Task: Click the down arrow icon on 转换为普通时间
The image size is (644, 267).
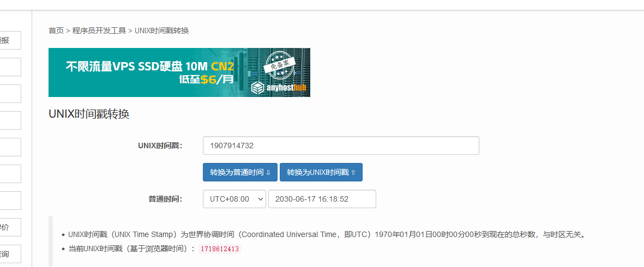Action: point(268,173)
